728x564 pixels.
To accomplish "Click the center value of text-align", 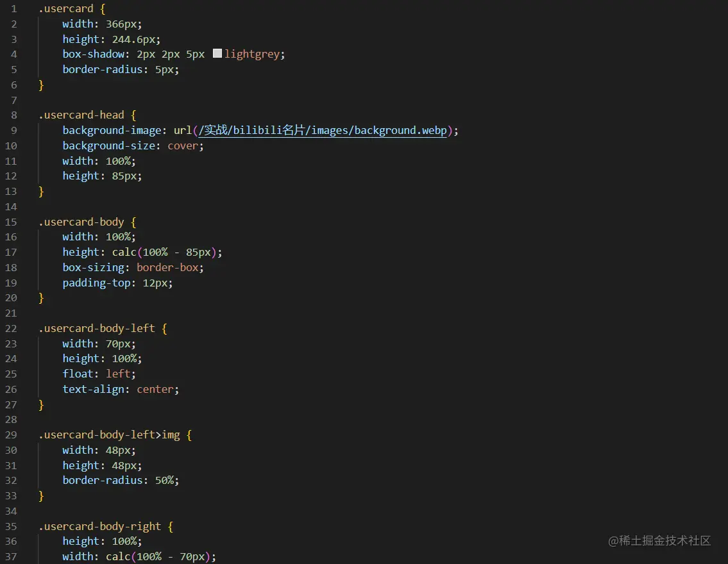I will (155, 389).
